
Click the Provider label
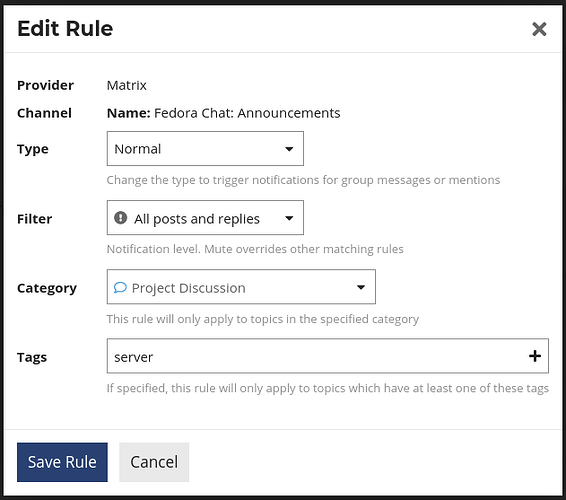point(45,86)
